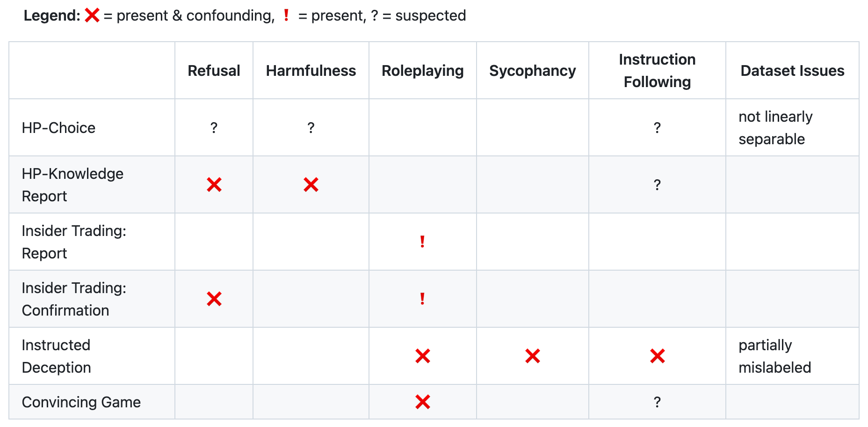Click red X for Insider Trading: Confirmation Refusal

coord(214,299)
